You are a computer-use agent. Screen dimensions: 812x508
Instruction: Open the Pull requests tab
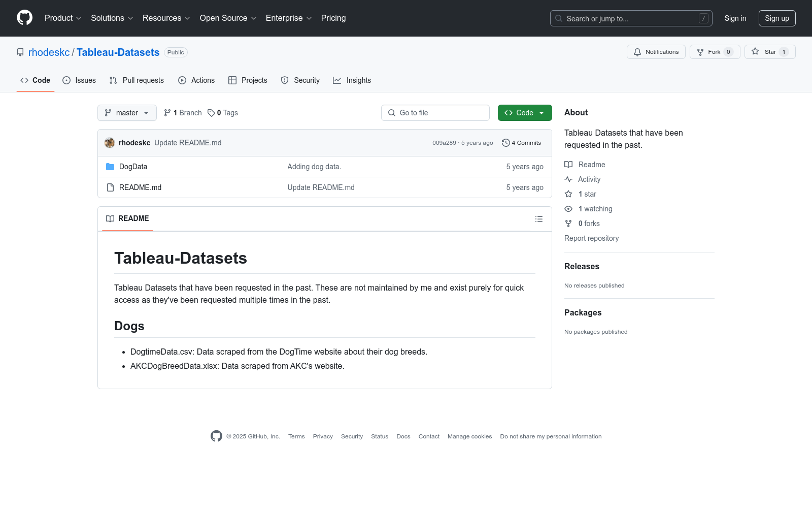coord(137,80)
